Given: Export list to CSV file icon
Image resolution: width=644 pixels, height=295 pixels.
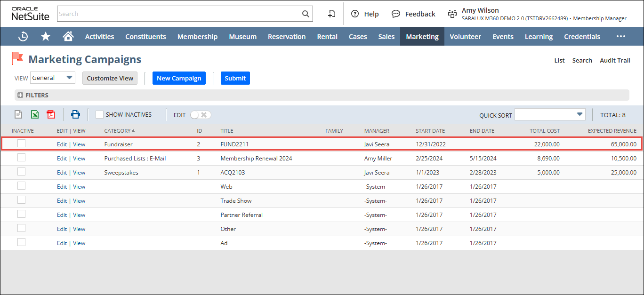Looking at the screenshot, I should click(x=18, y=114).
